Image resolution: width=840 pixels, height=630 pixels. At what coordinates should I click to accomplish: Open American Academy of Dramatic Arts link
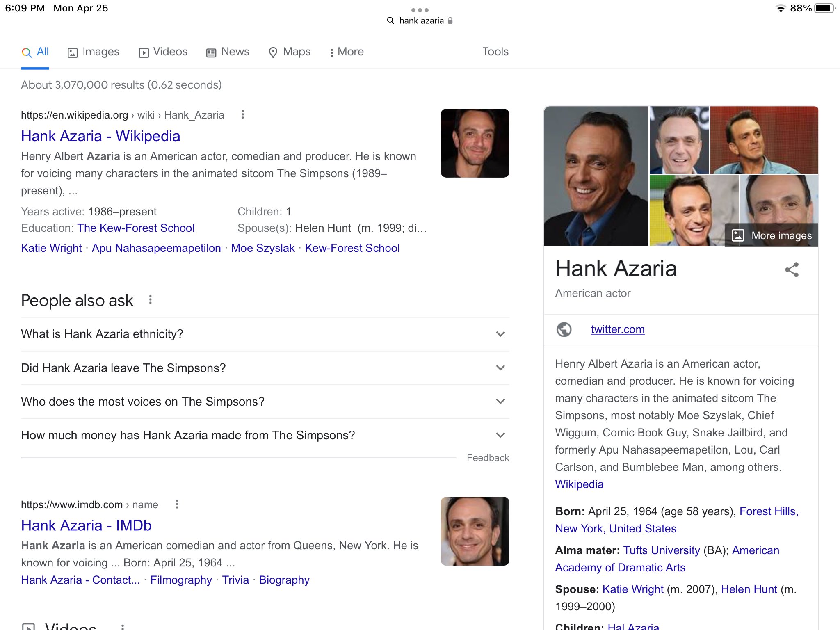coord(667,559)
